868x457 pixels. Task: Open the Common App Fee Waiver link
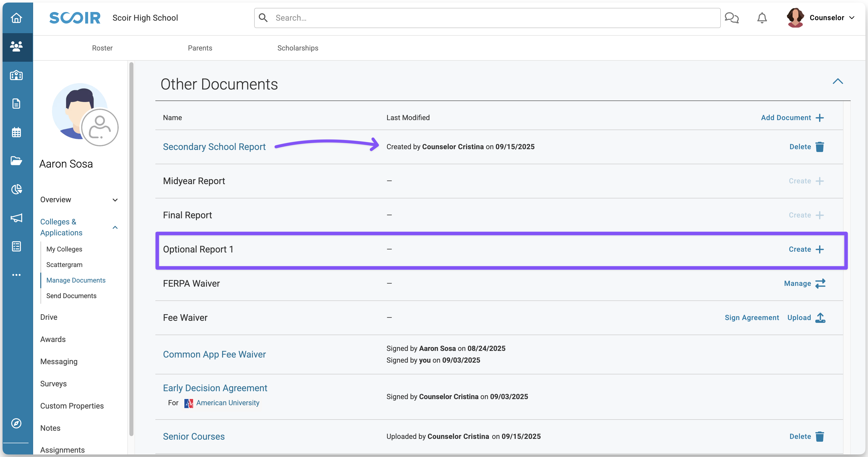[x=214, y=354]
